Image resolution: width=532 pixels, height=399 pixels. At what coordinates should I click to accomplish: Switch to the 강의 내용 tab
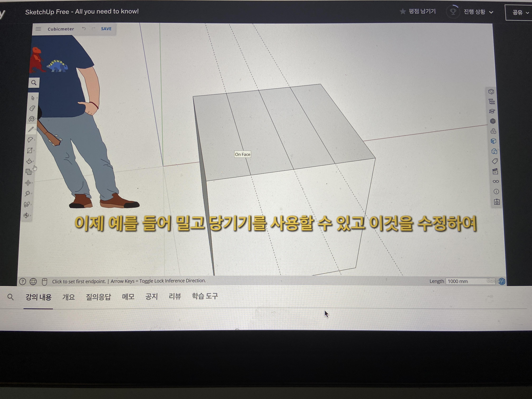pyautogui.click(x=39, y=297)
